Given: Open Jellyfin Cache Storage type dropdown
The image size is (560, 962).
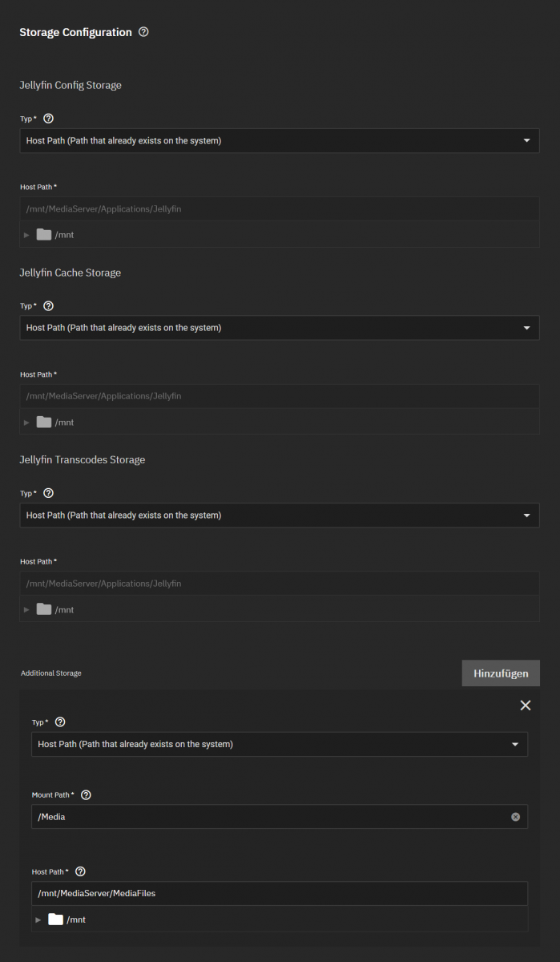Looking at the screenshot, I should point(279,328).
